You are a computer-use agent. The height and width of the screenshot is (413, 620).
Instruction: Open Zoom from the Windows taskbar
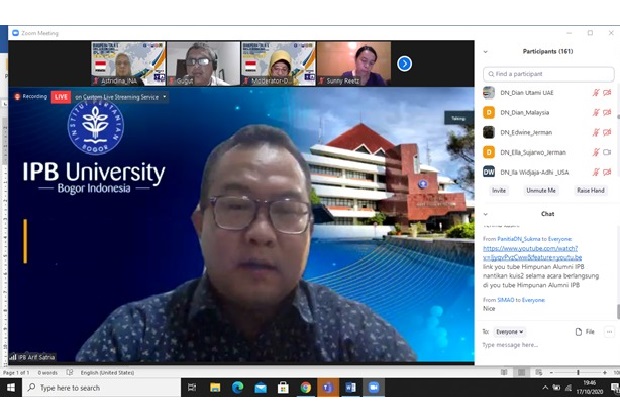(374, 388)
